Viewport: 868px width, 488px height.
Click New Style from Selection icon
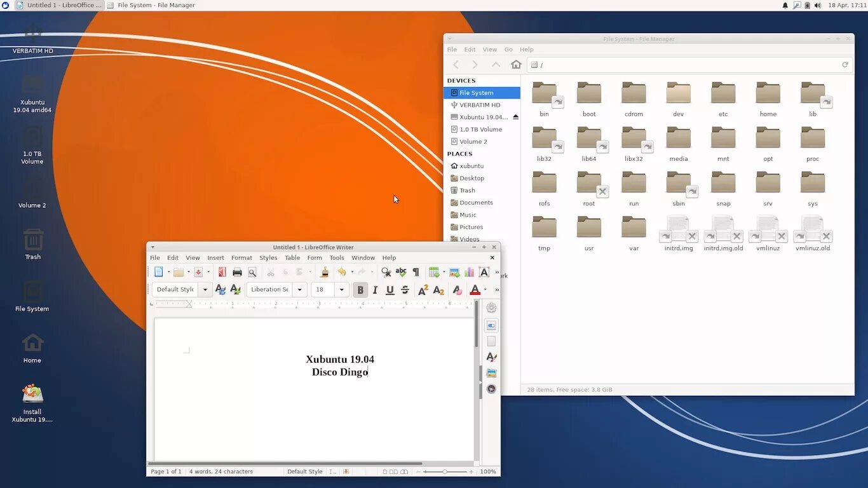pos(235,290)
